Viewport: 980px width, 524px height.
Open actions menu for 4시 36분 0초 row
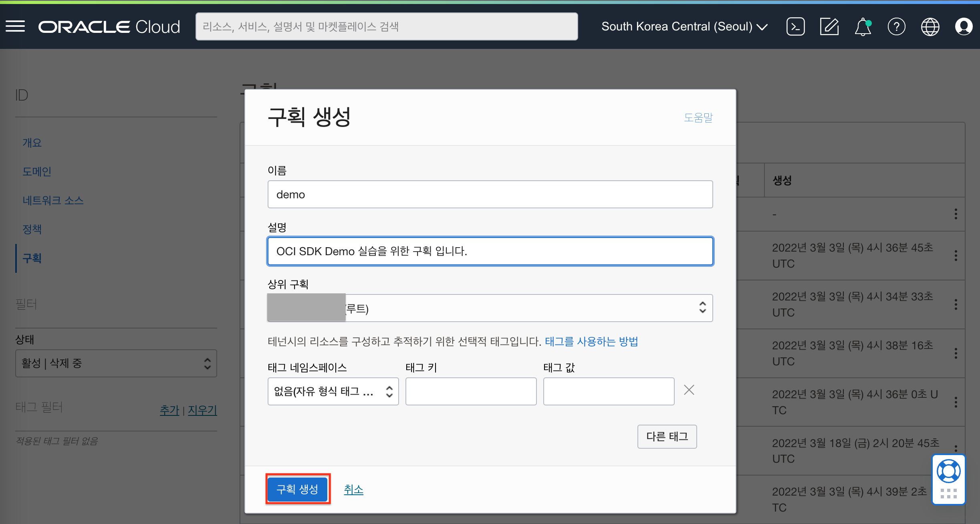tap(956, 402)
